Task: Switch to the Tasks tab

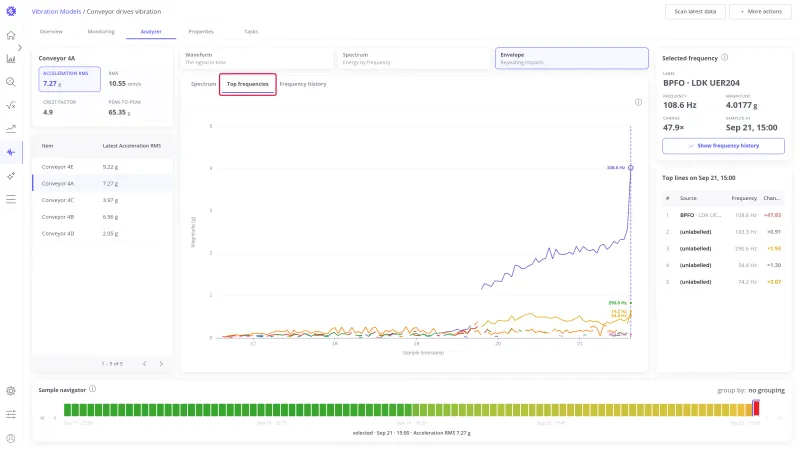Action: [251, 32]
